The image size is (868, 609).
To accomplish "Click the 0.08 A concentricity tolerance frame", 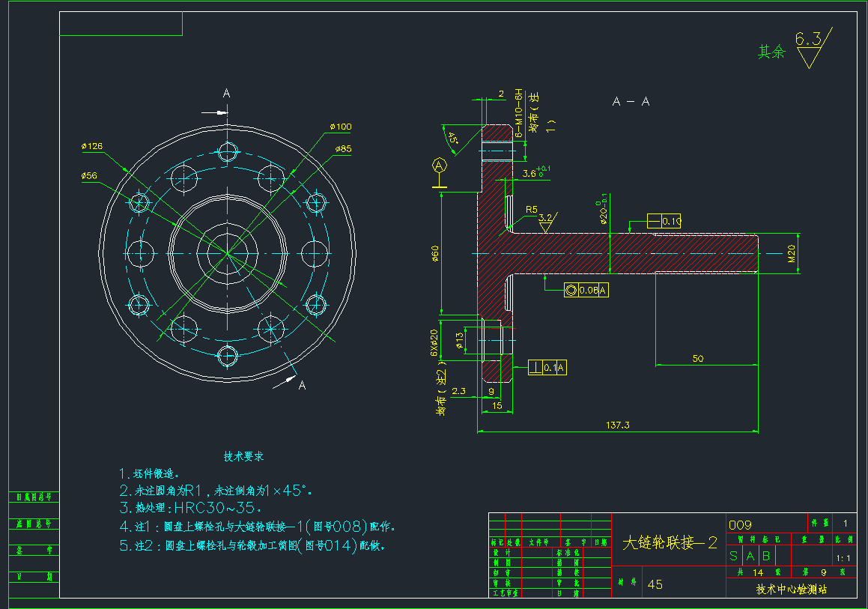I will tap(586, 290).
